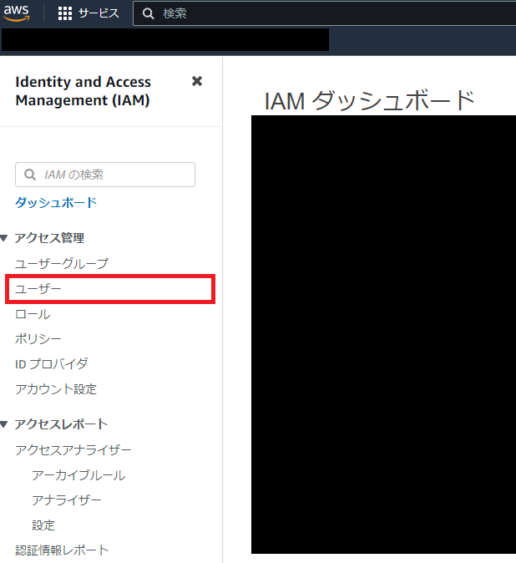This screenshot has width=516, height=563.
Task: Go to ポリシー page
Action: coord(38,339)
